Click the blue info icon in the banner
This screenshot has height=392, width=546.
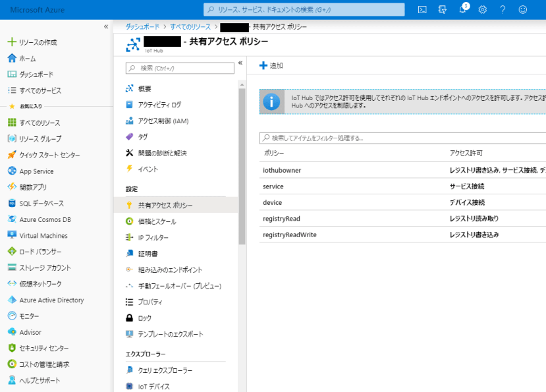pyautogui.click(x=271, y=101)
